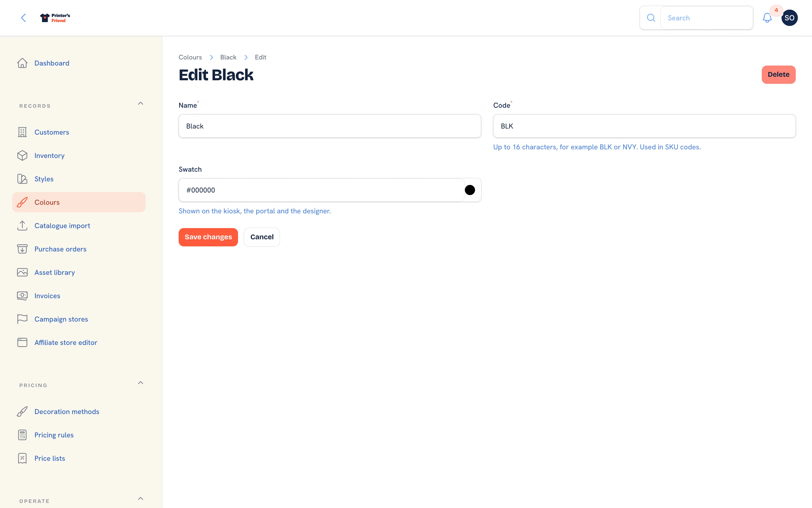812x508 pixels.
Task: Click the Invoices banknote icon
Action: point(22,296)
